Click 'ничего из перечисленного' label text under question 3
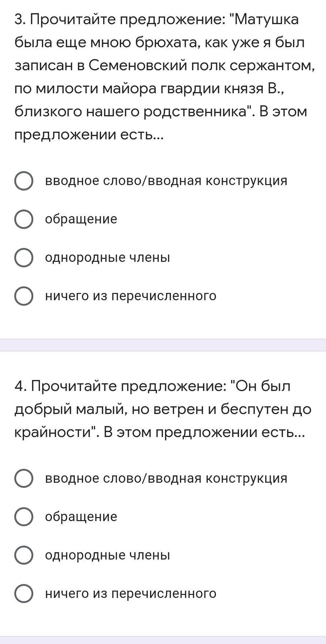This screenshot has height=644, width=326. point(131,295)
